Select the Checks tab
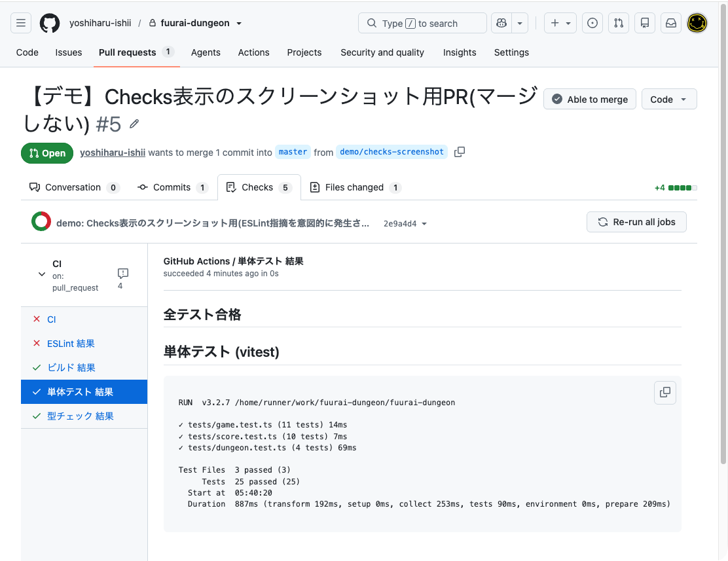728x561 pixels. (259, 187)
